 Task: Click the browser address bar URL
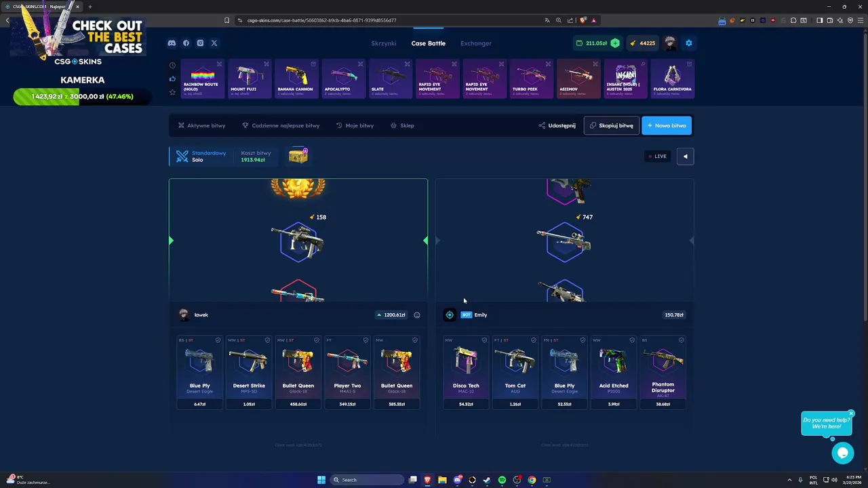322,20
